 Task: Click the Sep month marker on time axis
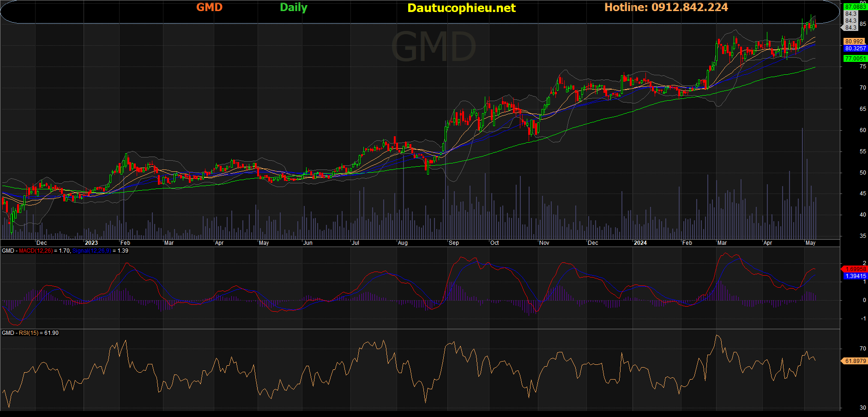click(453, 243)
